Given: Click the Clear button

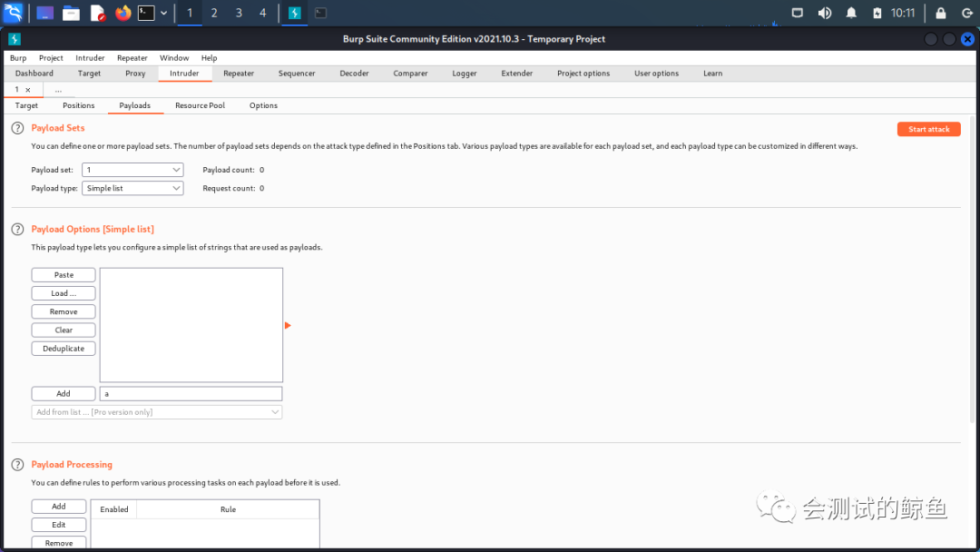Looking at the screenshot, I should click(64, 330).
